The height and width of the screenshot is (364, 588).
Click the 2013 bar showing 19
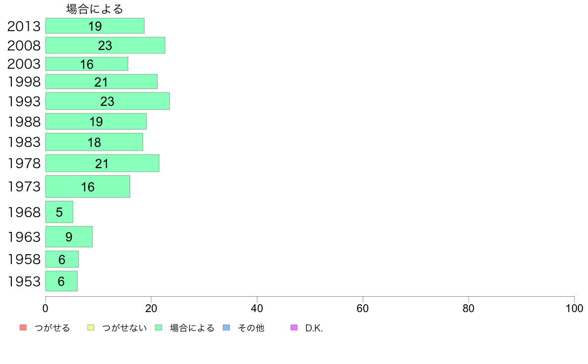coord(95,26)
